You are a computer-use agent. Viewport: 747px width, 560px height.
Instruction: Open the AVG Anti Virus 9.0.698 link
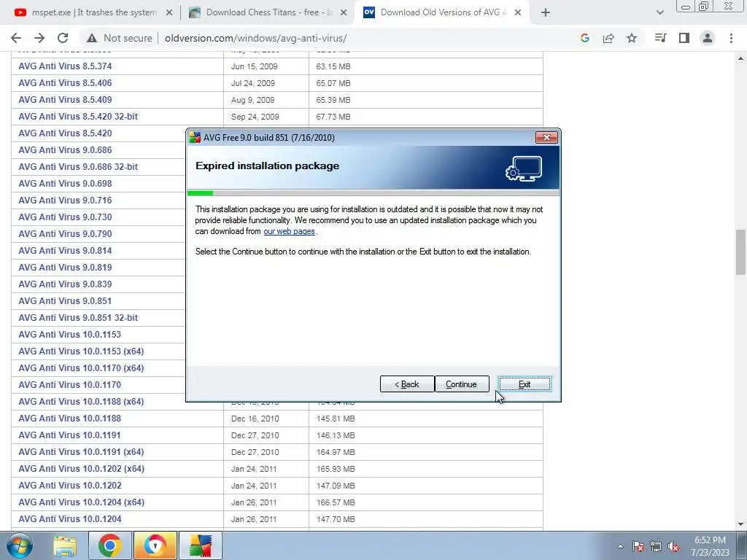(x=65, y=183)
